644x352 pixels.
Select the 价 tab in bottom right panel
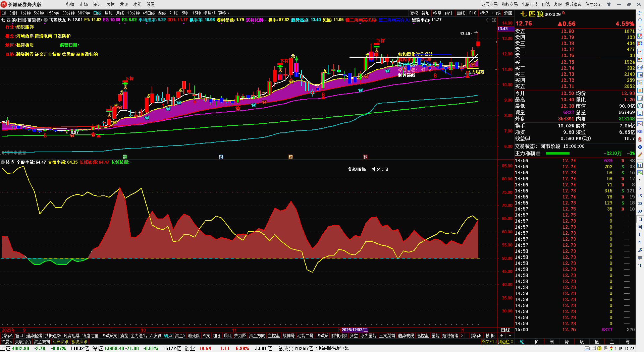tap(537, 342)
